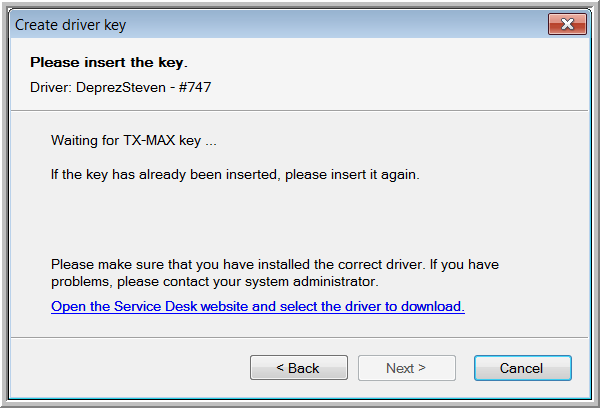Go back with the Back button
Image resolution: width=600 pixels, height=408 pixels.
298,368
